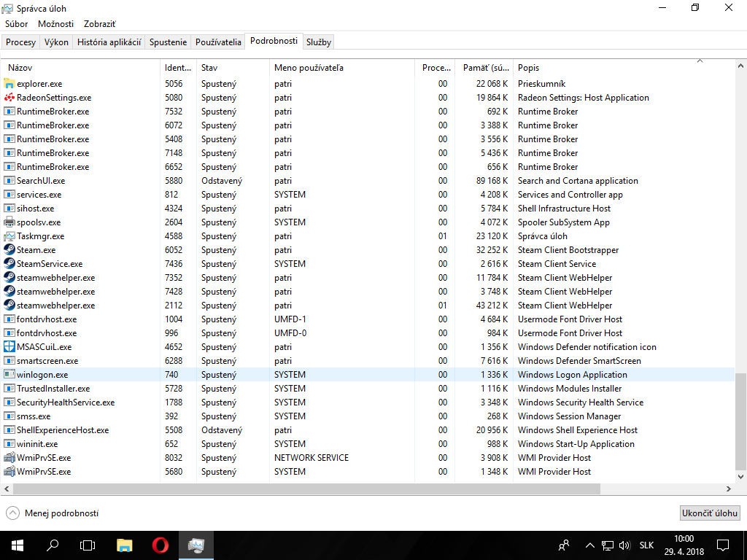This screenshot has width=747, height=560.
Task: Click the TrustedInstaller.exe icon
Action: pos(9,389)
